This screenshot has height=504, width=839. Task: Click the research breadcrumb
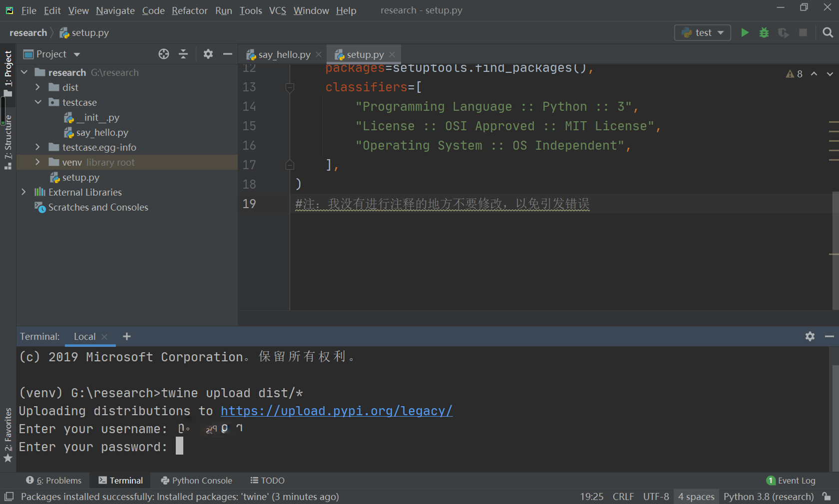28,32
